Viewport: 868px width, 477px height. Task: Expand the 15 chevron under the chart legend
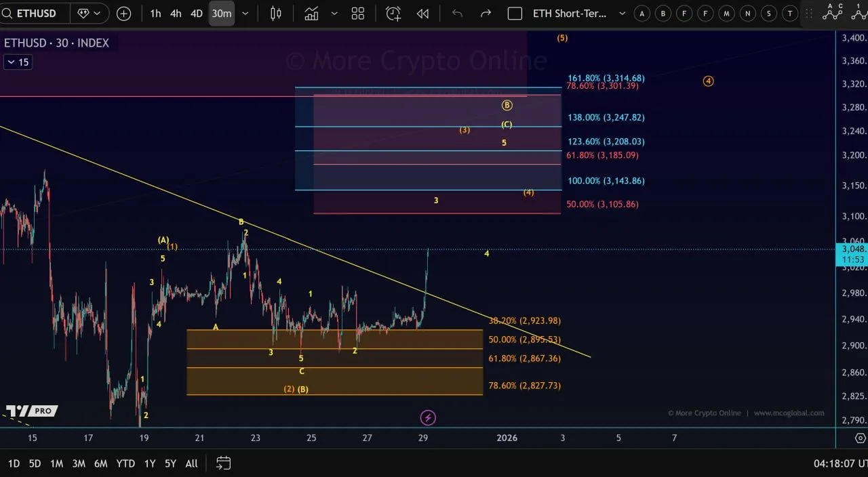point(17,62)
